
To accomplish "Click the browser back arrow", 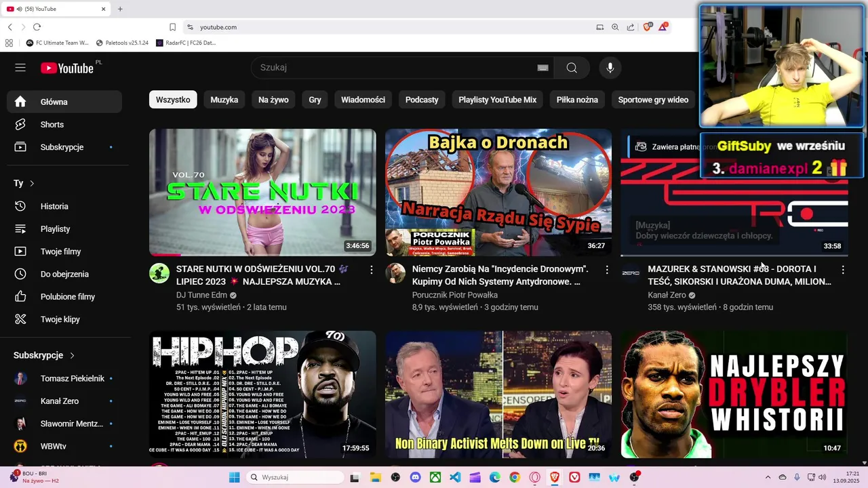I will click(x=10, y=27).
